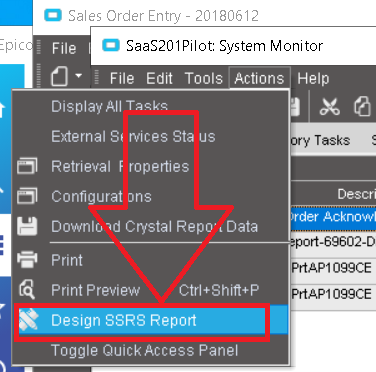Click the pencil ruler Design SSRS icon
The image size is (376, 372).
pos(28,320)
